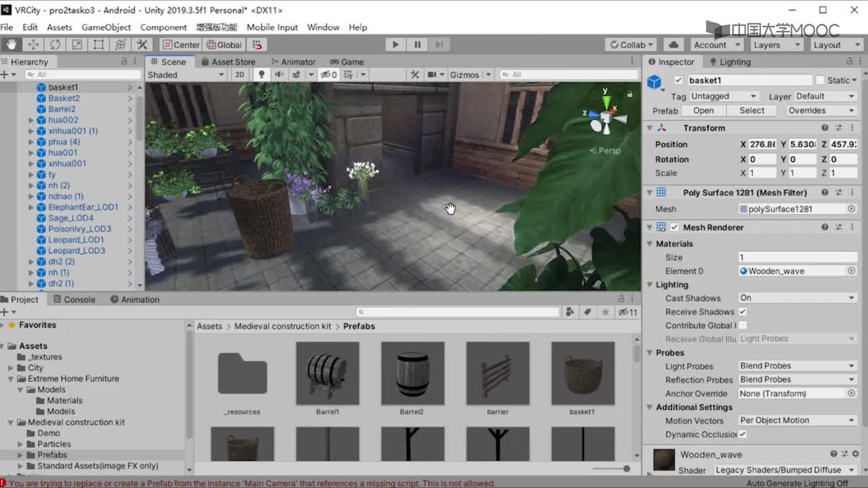This screenshot has height=488, width=868.
Task: Switch to the Lighting tab
Action: (730, 62)
